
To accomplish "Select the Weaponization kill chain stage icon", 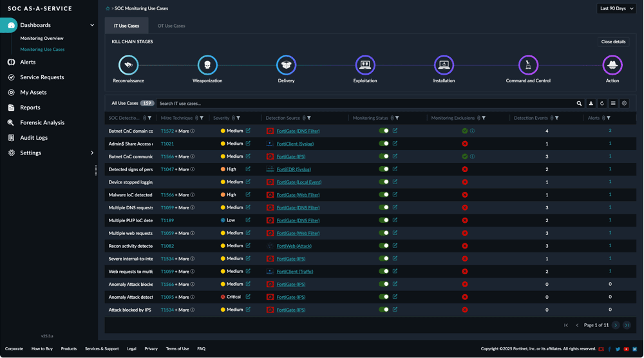I will click(207, 65).
